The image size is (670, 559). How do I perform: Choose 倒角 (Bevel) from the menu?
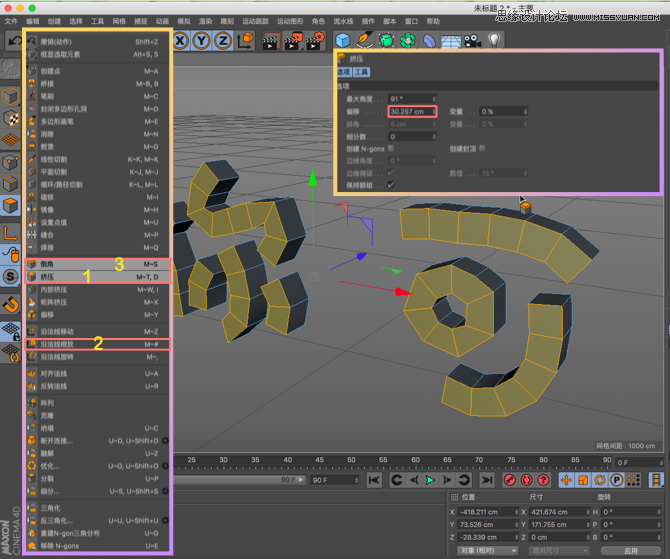click(x=98, y=264)
